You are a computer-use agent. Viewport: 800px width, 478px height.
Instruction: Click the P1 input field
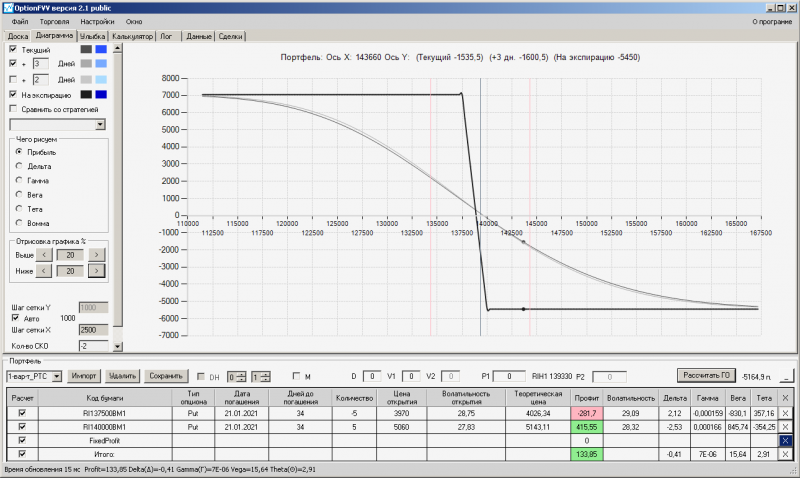pos(509,376)
